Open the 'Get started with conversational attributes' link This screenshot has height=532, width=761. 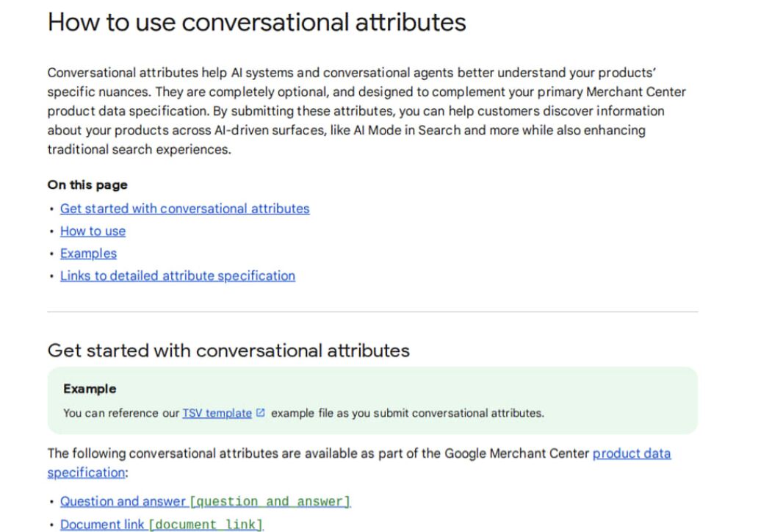coord(184,209)
